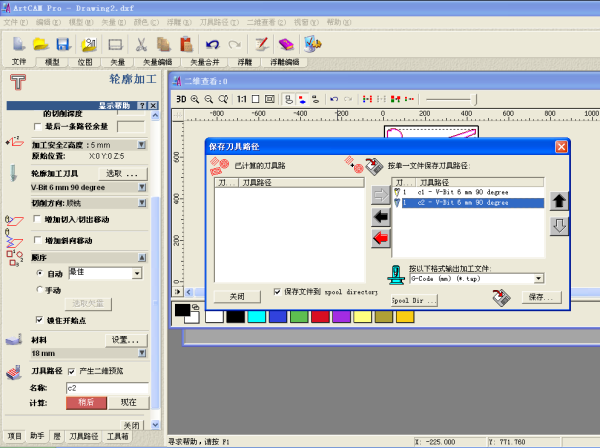Image resolution: width=600 pixels, height=448 pixels.
Task: Expand the cut direction section arrow
Action: click(x=142, y=203)
